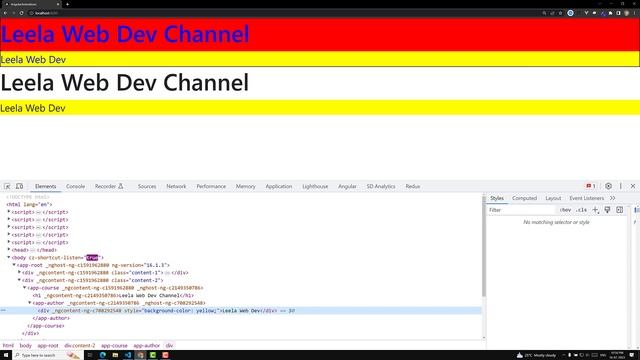Expand the div content-1 node
640x360 pixels.
pos(20,272)
